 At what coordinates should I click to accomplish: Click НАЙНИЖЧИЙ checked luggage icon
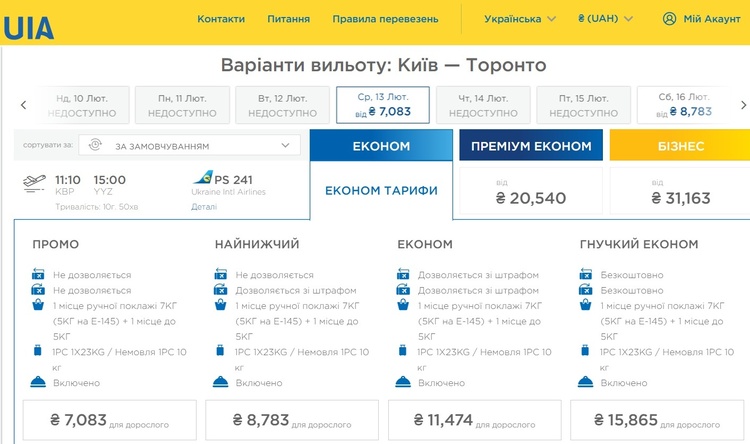pos(220,350)
